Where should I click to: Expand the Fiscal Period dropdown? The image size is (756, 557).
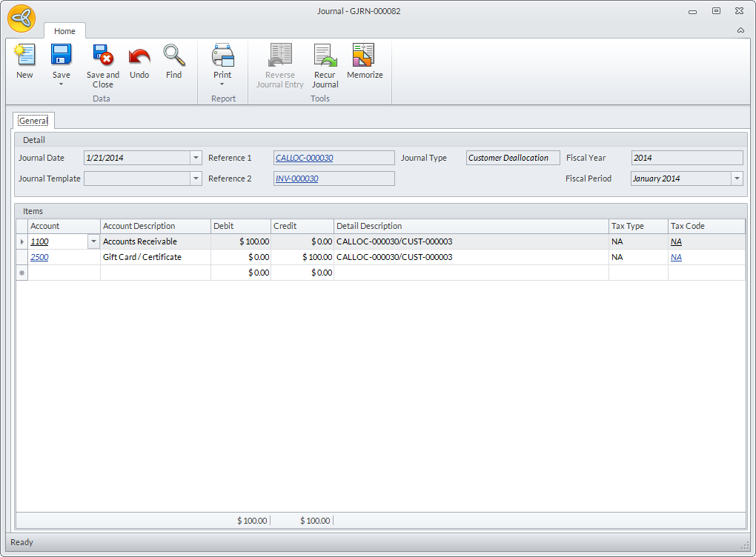point(737,179)
